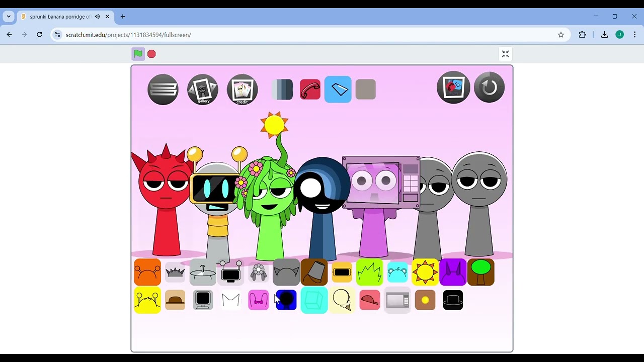This screenshot has width=644, height=362.
Task: Pick the gray spiky crown icon
Action: [x=175, y=272]
